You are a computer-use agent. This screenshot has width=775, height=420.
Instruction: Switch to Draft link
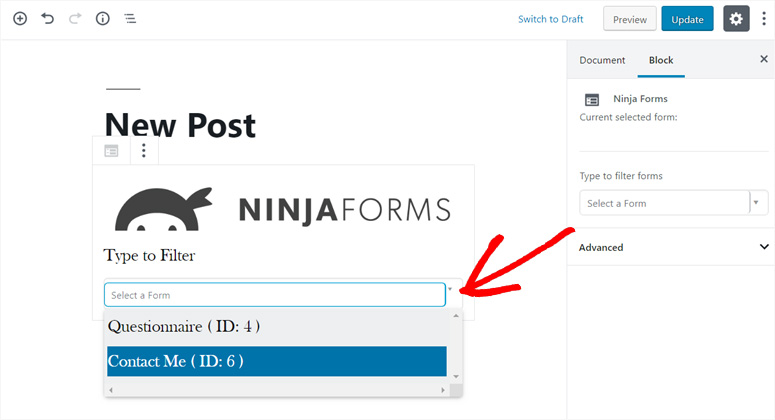pyautogui.click(x=551, y=19)
